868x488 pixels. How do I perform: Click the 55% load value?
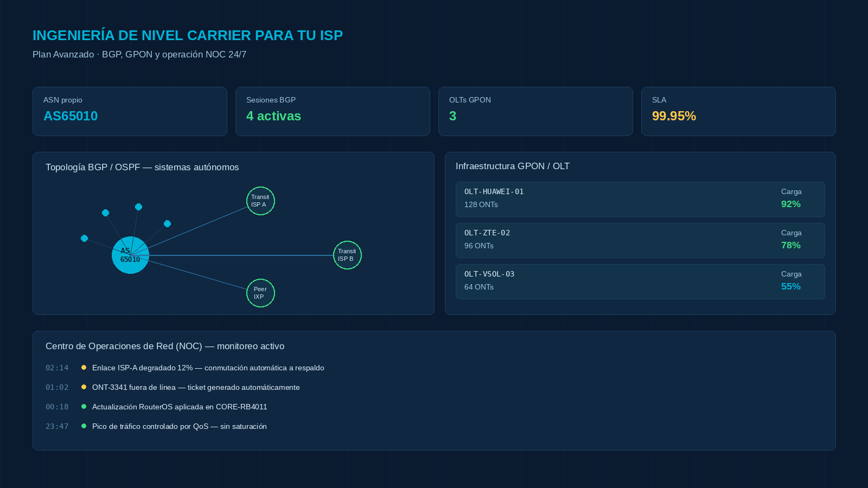pos(790,287)
